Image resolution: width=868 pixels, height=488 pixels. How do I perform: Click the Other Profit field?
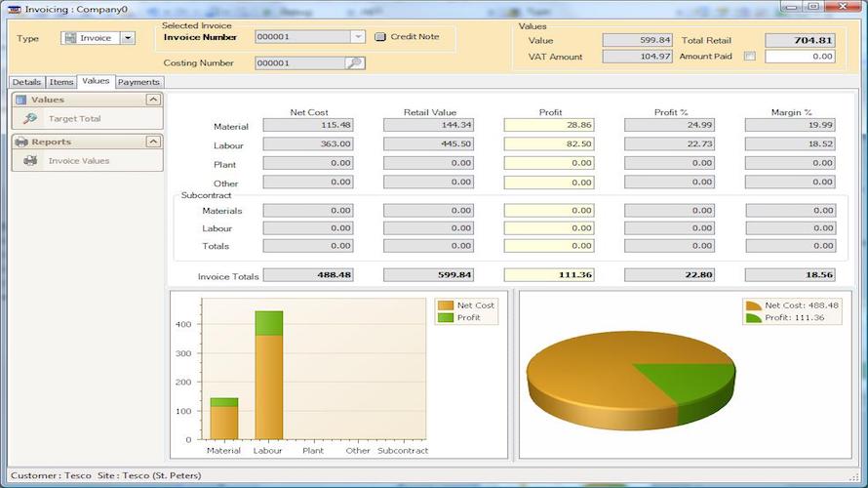[549, 183]
